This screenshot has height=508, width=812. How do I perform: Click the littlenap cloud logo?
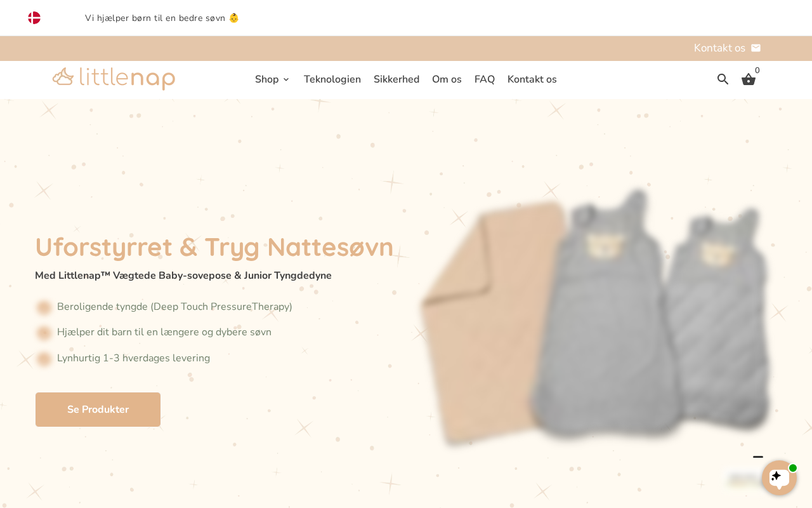(114, 79)
